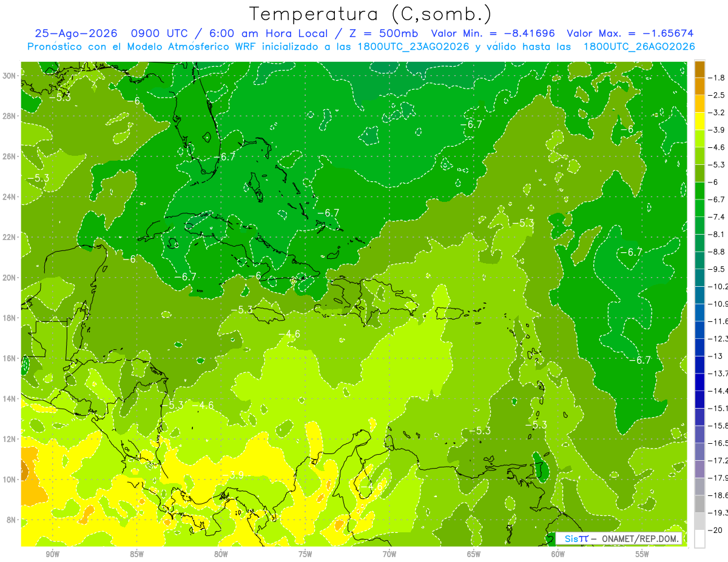Click the bright yellow color bar swatch
The image size is (728, 562).
(x=699, y=121)
